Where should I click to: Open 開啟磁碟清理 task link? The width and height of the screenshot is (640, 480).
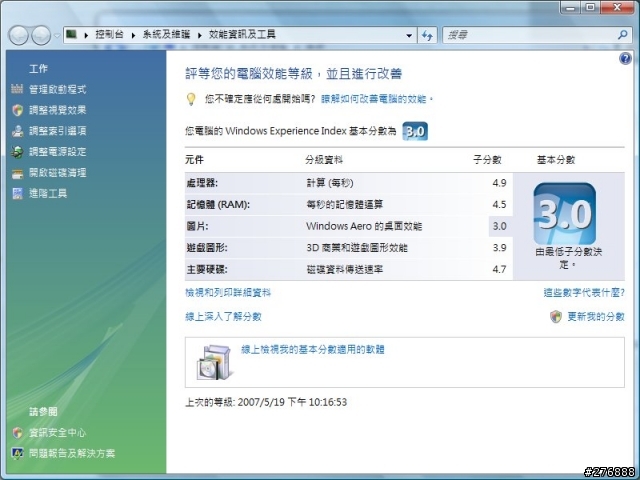coord(58,173)
